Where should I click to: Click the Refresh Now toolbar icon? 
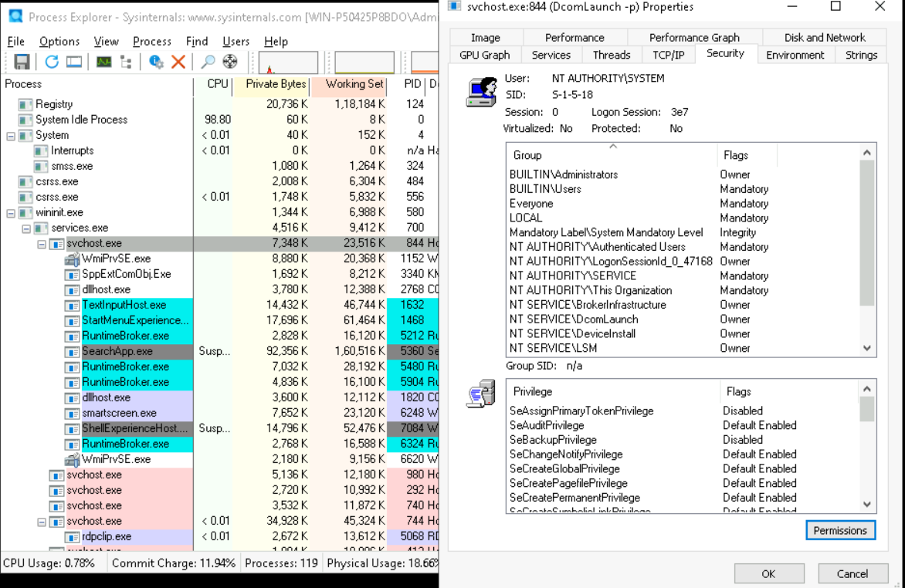coord(52,62)
